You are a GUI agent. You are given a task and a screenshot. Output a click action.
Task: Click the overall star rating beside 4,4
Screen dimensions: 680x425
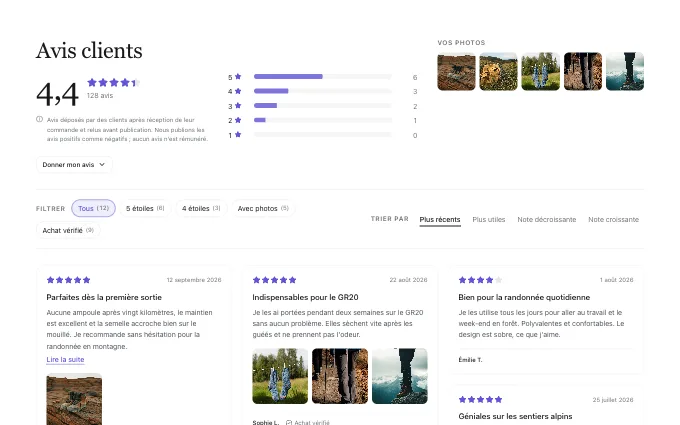pyautogui.click(x=114, y=82)
